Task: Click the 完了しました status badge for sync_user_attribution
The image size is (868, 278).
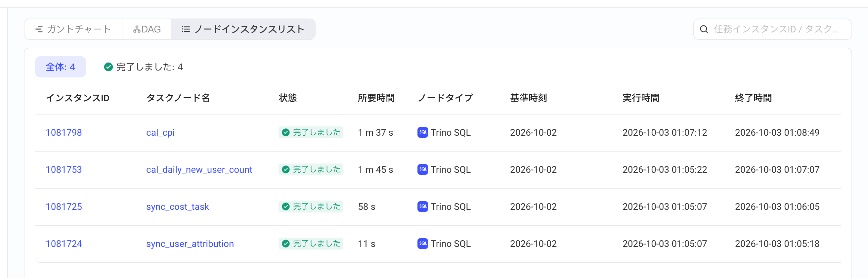Action: click(311, 244)
